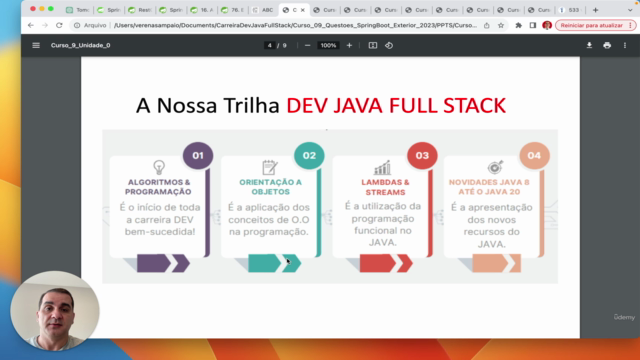Image resolution: width=640 pixels, height=360 pixels.
Task: Go forward in browser history
Action: (x=45, y=25)
